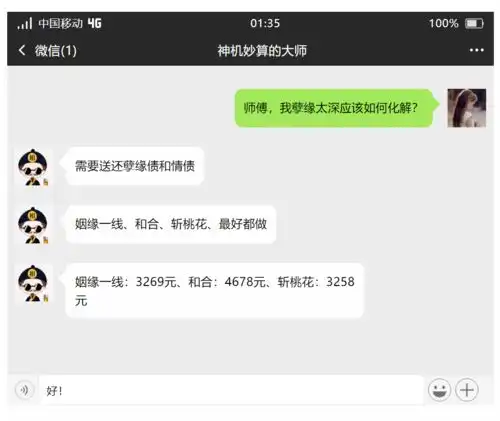Image resolution: width=500 pixels, height=421 pixels.
Task: Open master's avatar beside 最好都做 message
Action: click(x=33, y=225)
